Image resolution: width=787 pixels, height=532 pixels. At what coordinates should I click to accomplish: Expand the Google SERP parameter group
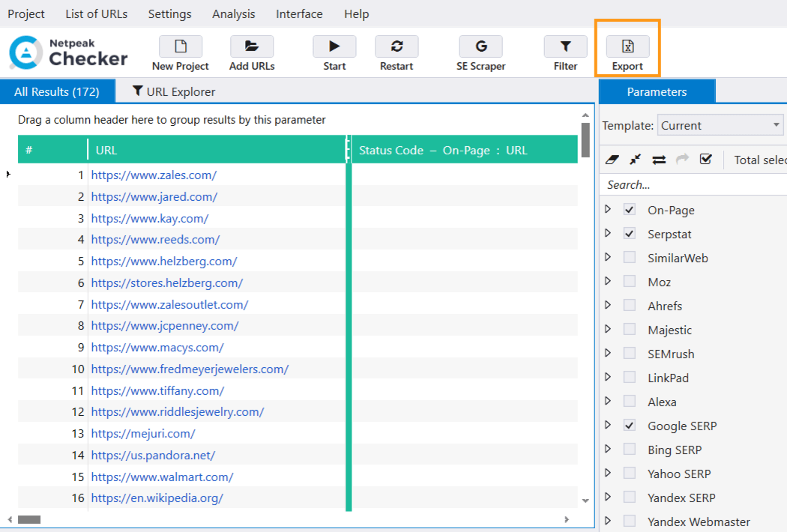tap(608, 425)
